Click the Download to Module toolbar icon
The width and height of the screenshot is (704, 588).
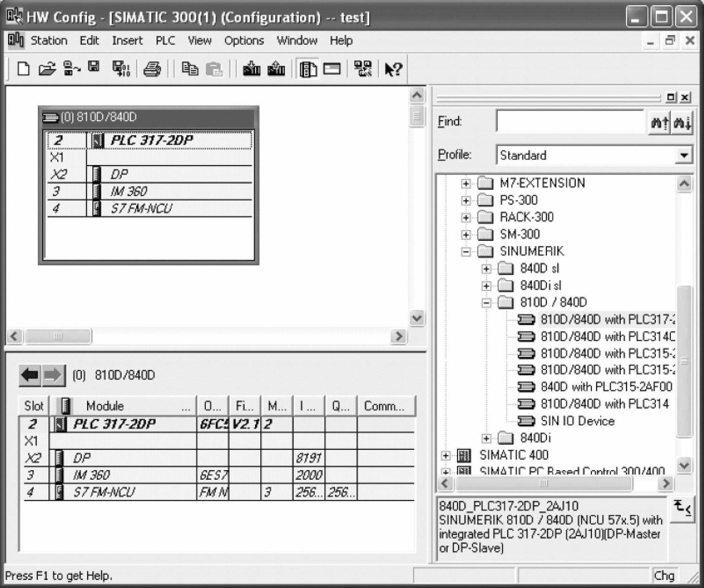pyautogui.click(x=252, y=69)
